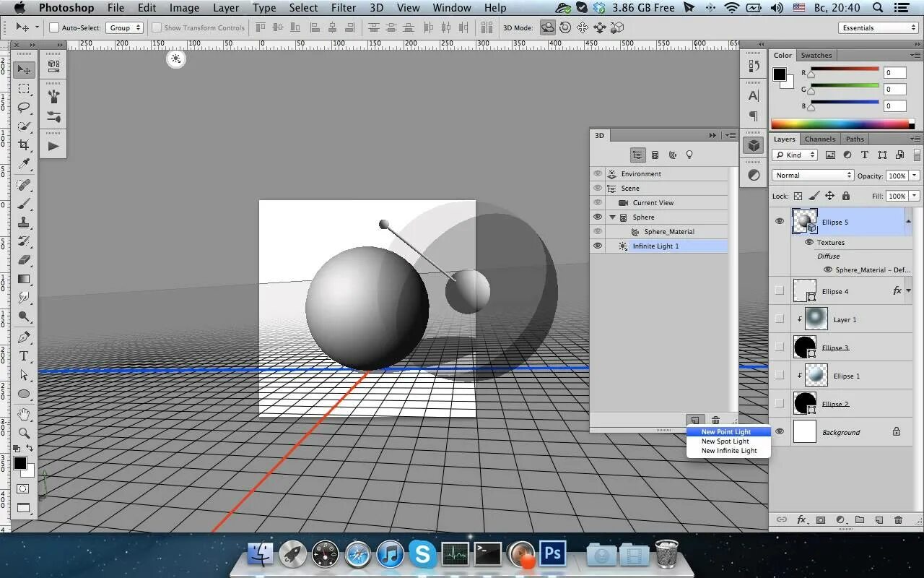Click the infinite light on-canvas widget

click(176, 59)
